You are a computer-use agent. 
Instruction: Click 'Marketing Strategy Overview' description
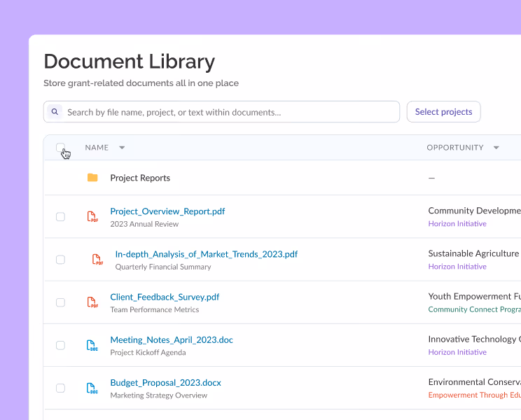tap(159, 395)
